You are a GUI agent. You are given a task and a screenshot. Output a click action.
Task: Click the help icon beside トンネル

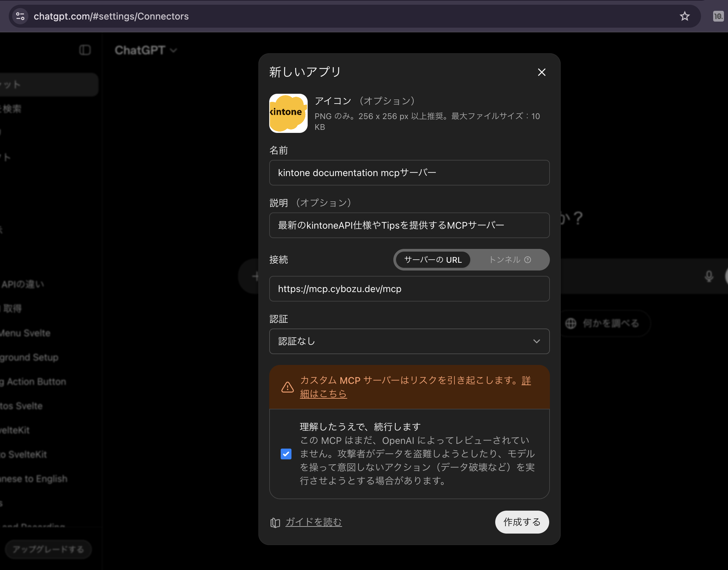[x=528, y=259]
